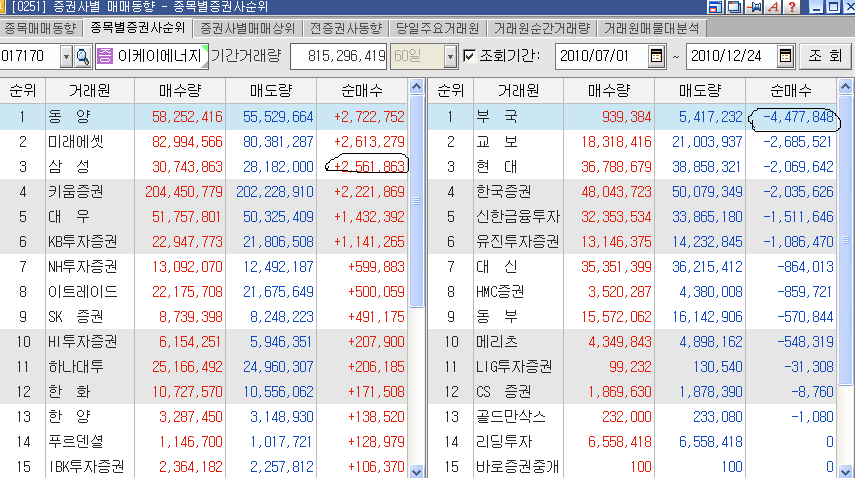The width and height of the screenshot is (855, 478).
Task: Click the left table scrollbar up arrow
Action: (417, 87)
